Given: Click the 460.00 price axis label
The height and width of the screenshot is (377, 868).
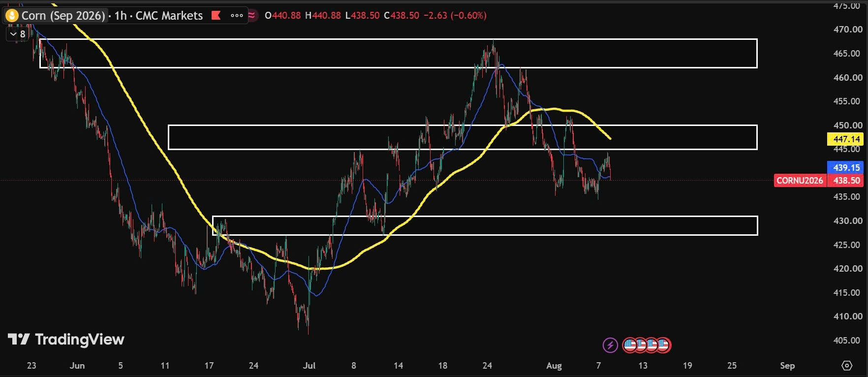Looking at the screenshot, I should pyautogui.click(x=848, y=77).
